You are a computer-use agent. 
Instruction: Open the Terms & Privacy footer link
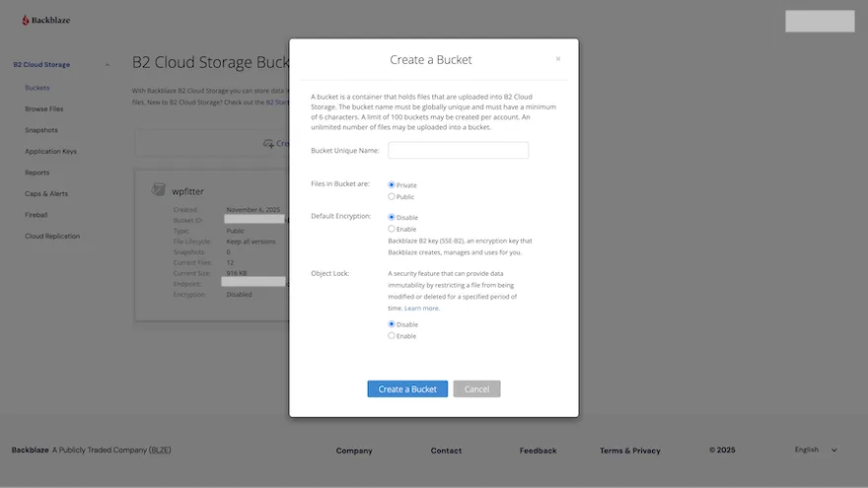click(630, 451)
